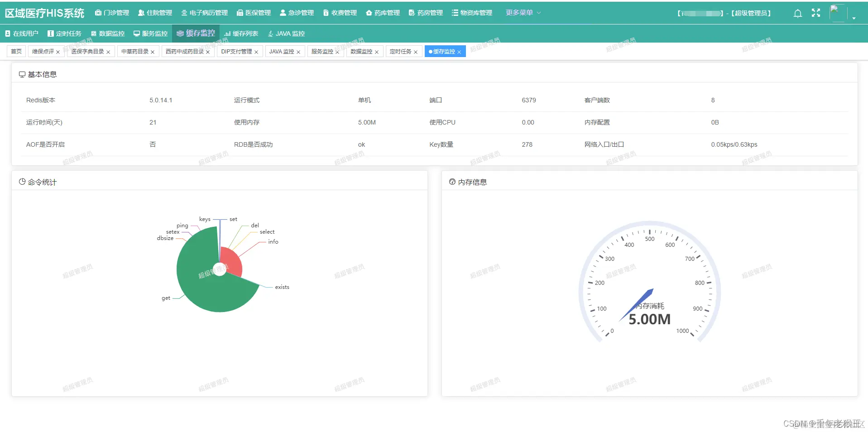Open the 更多菜单 dropdown
This screenshot has height=432, width=868.
click(x=522, y=13)
